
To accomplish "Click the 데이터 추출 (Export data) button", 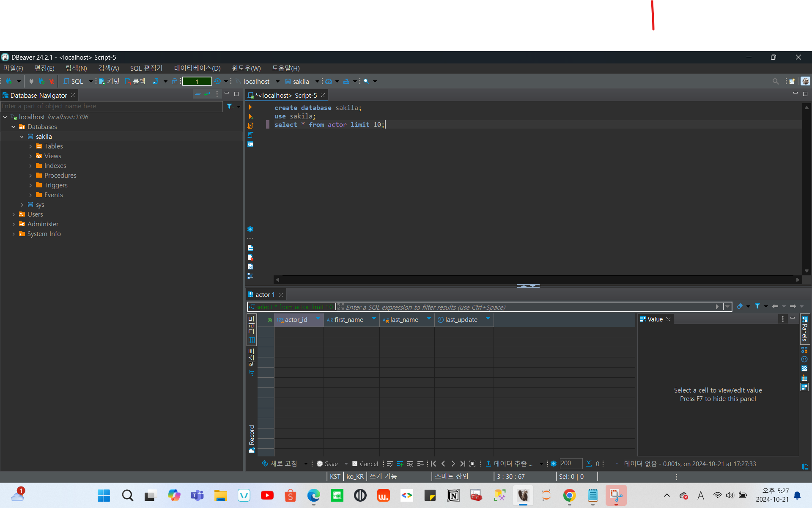I will click(509, 464).
